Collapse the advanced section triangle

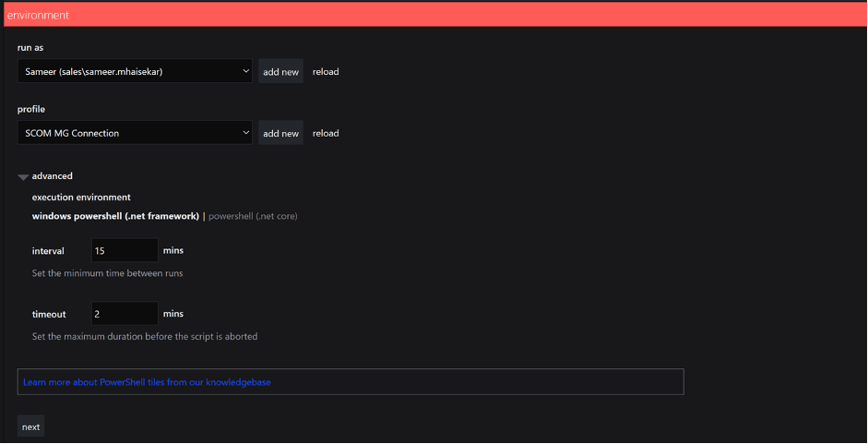pos(23,176)
